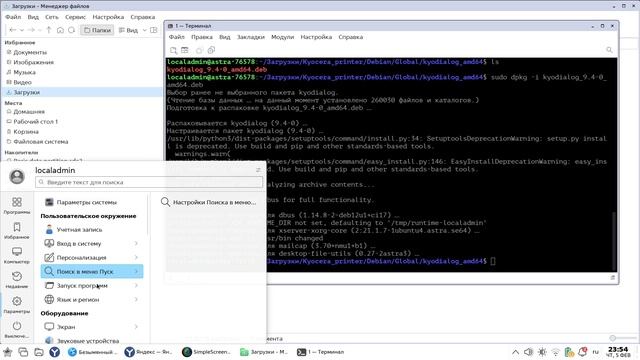The width and height of the screenshot is (640, 360).
Task: Open back-history dropdown arrow in file manager
Action: [x=22, y=30]
